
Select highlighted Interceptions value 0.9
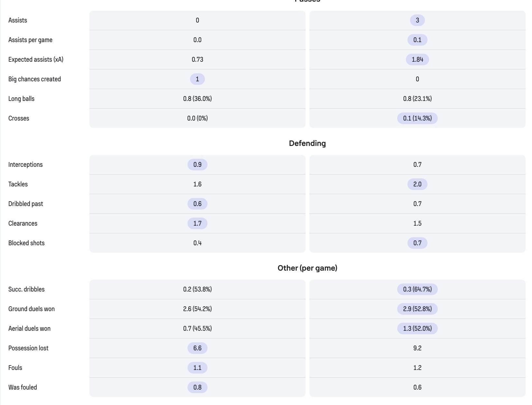click(x=197, y=165)
